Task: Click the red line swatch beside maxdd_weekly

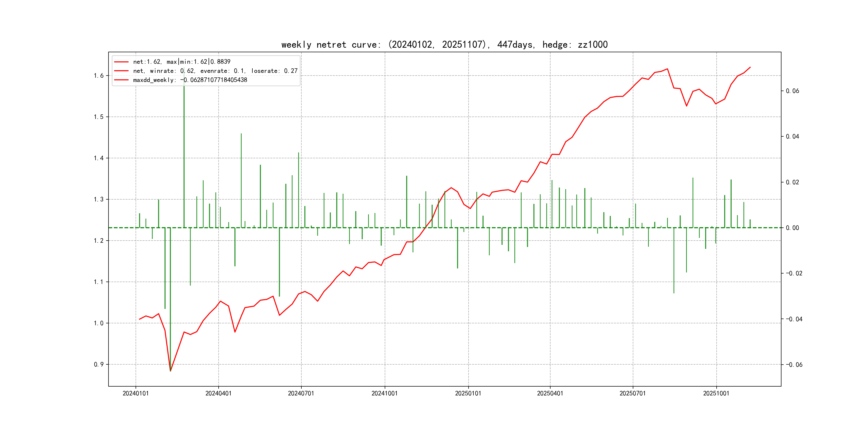Action: pos(121,80)
